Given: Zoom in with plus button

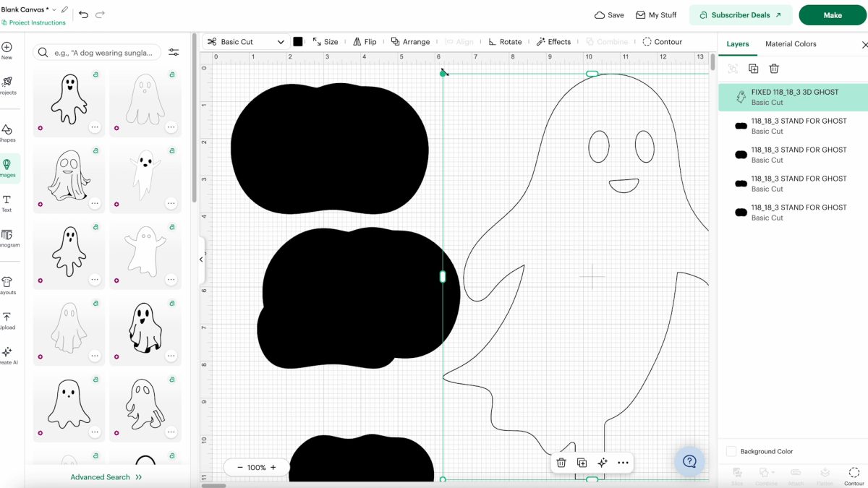Looking at the screenshot, I should pyautogui.click(x=273, y=468).
